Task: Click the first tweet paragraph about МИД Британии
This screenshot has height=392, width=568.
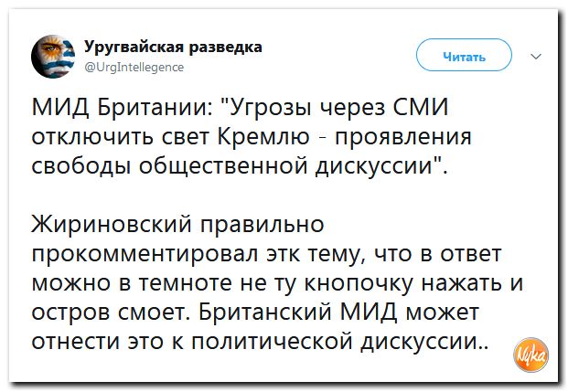Action: click(x=252, y=136)
